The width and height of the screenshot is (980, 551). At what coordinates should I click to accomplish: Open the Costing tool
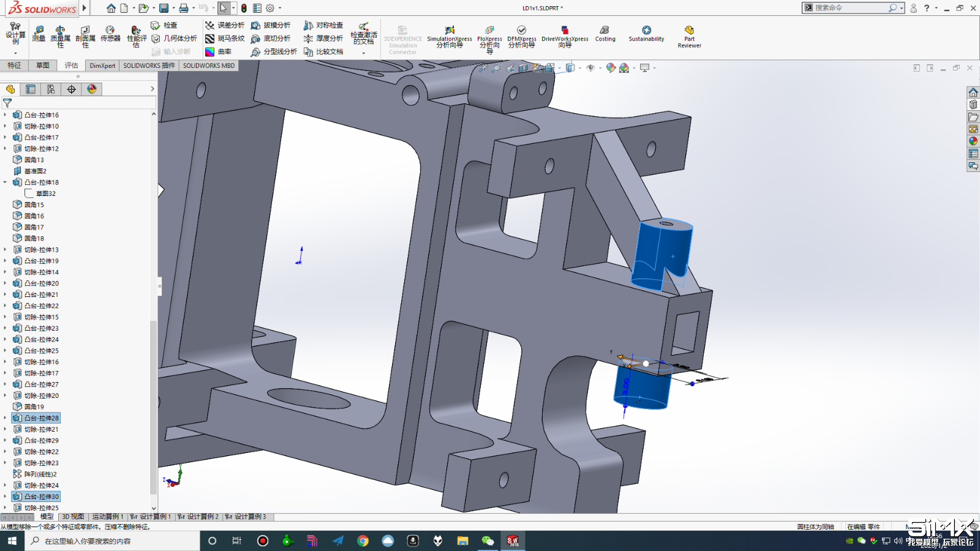pos(605,34)
